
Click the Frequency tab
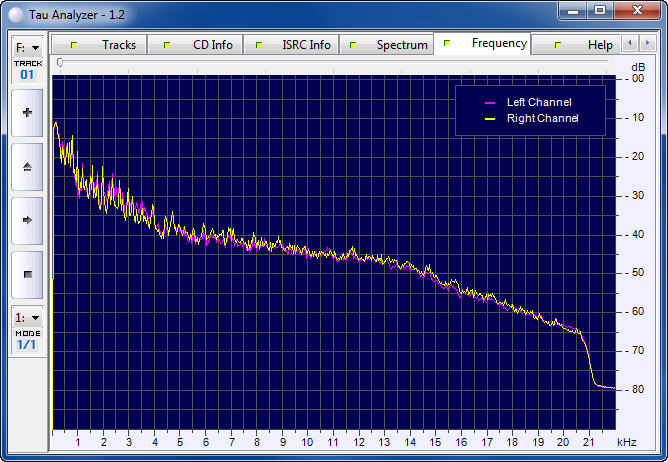[x=488, y=44]
